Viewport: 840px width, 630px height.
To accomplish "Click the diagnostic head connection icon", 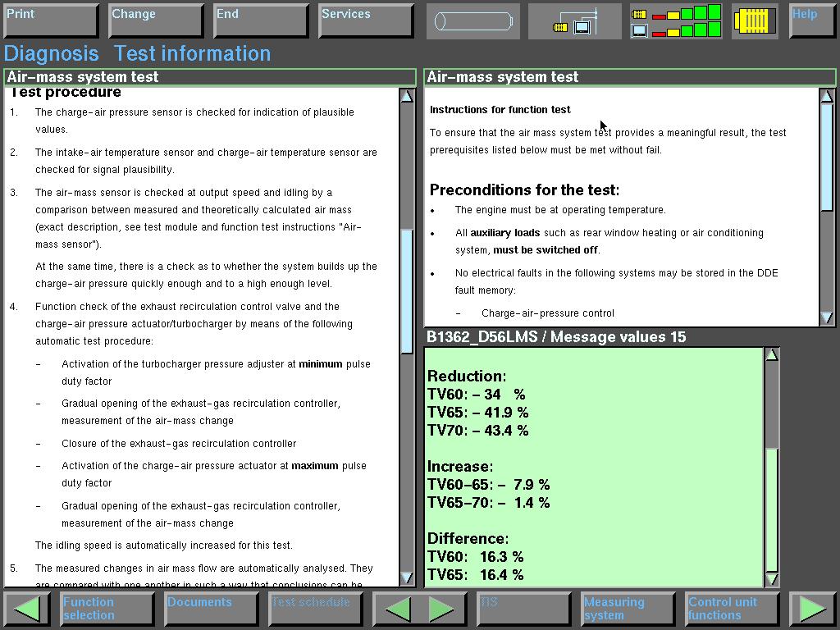I will 575,21.
